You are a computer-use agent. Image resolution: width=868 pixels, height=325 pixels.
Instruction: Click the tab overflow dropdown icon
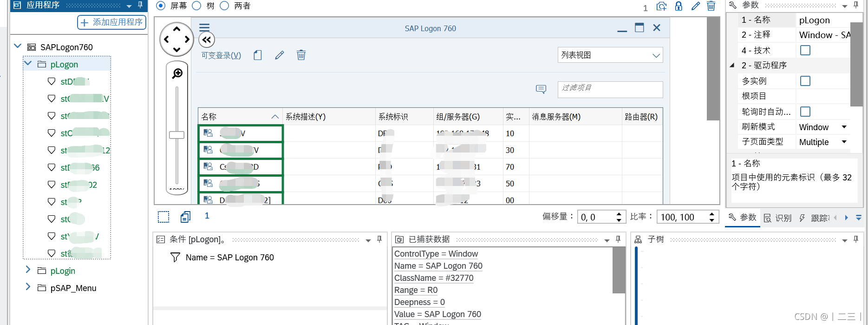859,218
